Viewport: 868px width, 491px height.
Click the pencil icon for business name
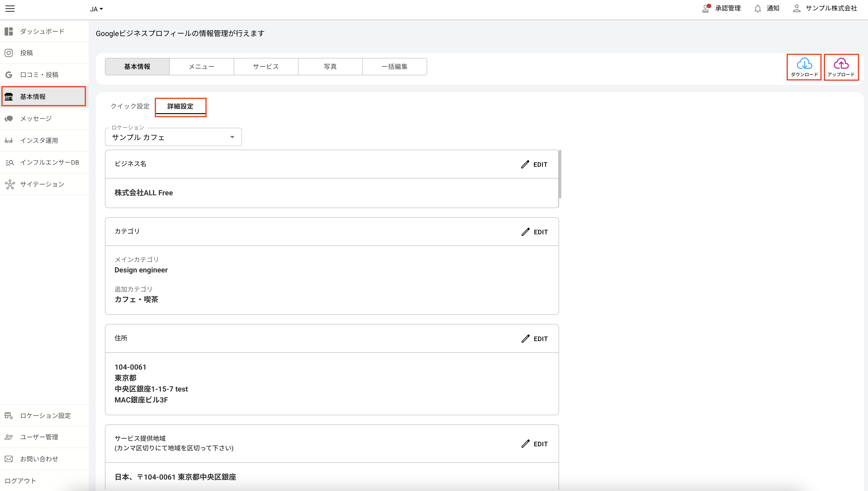click(525, 165)
